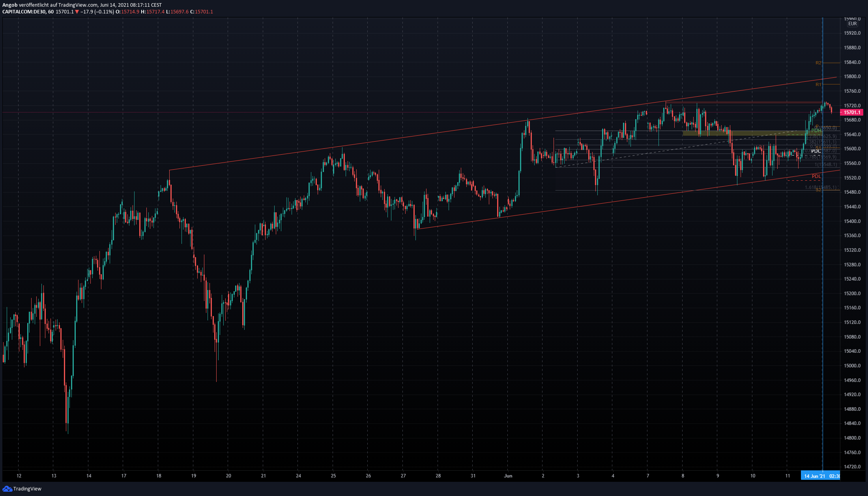Image resolution: width=868 pixels, height=496 pixels.
Task: Click the 15000.0 price axis label
Action: coord(852,366)
